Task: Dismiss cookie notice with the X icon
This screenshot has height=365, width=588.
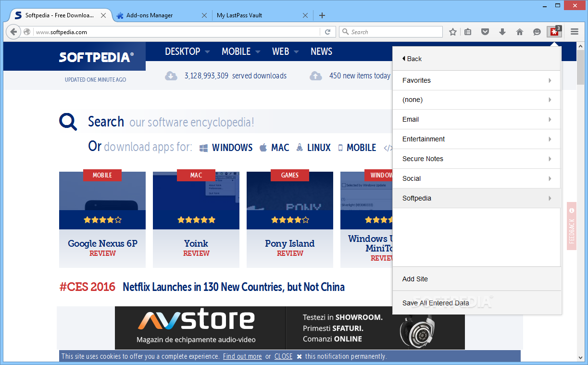Action: coord(299,356)
